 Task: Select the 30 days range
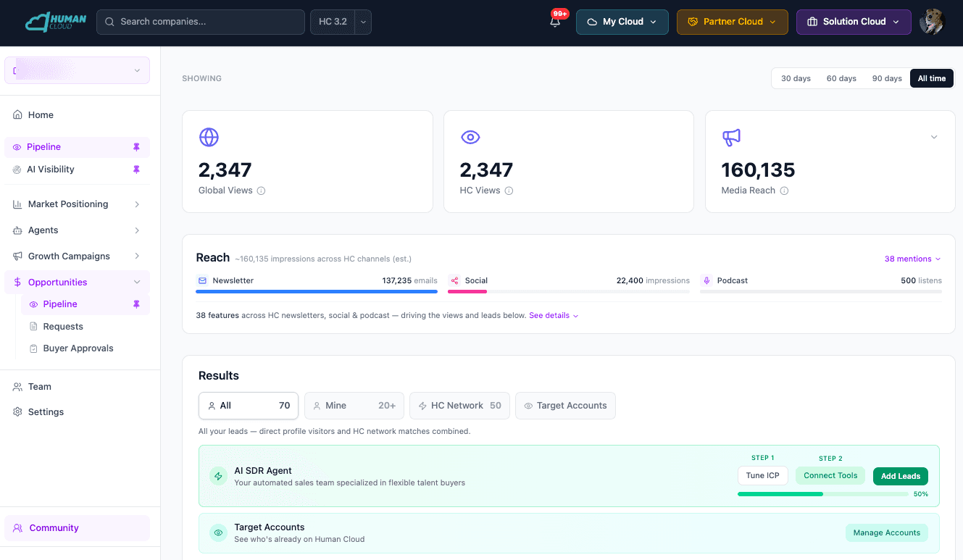[796, 78]
